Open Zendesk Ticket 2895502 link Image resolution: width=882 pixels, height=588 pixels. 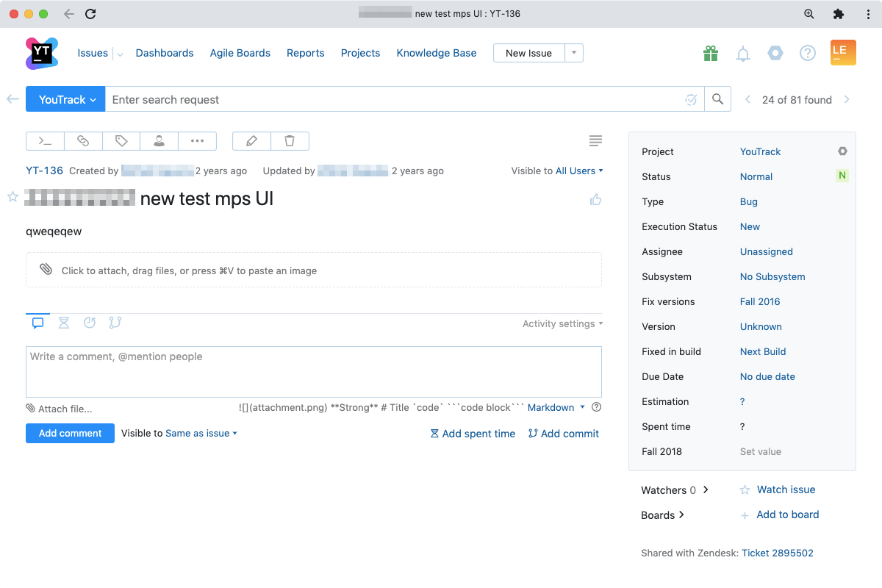coord(777,553)
